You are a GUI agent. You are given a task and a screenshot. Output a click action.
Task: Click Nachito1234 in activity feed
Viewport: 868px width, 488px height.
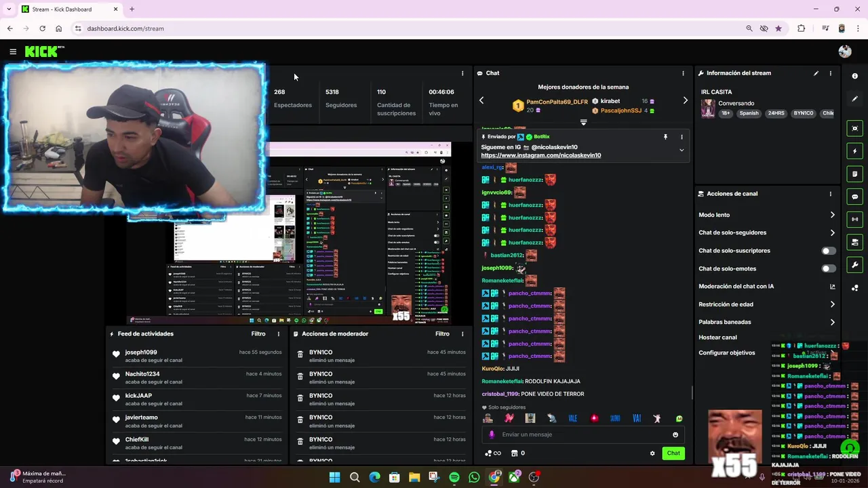click(142, 374)
